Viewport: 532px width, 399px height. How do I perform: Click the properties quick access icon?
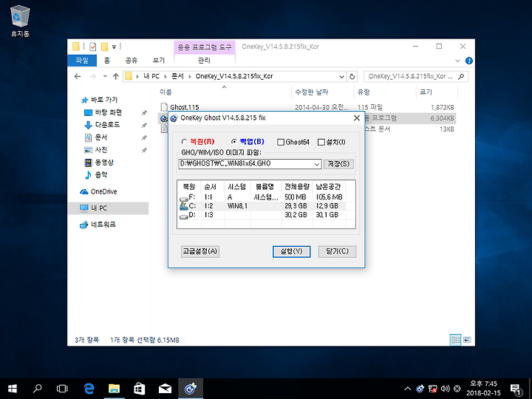tap(92, 47)
